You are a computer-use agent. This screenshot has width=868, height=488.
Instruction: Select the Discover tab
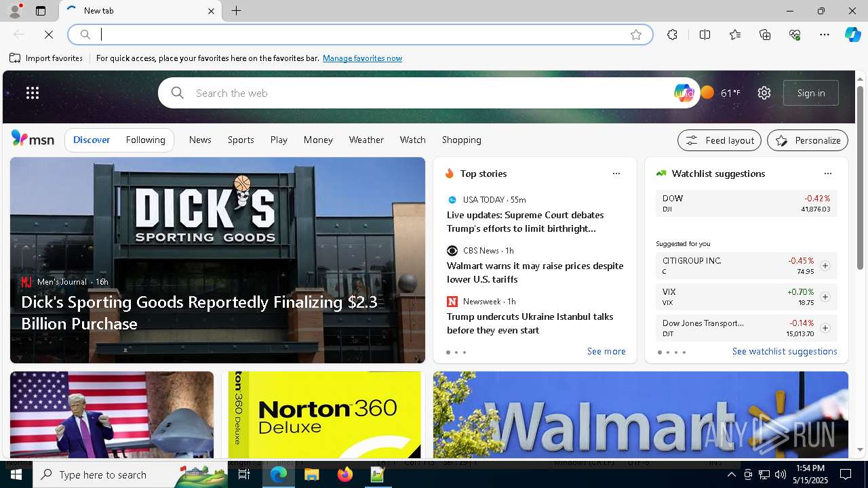92,140
